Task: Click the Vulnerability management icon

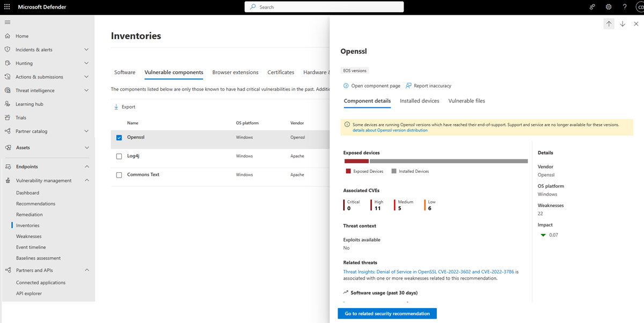Action: click(x=8, y=181)
